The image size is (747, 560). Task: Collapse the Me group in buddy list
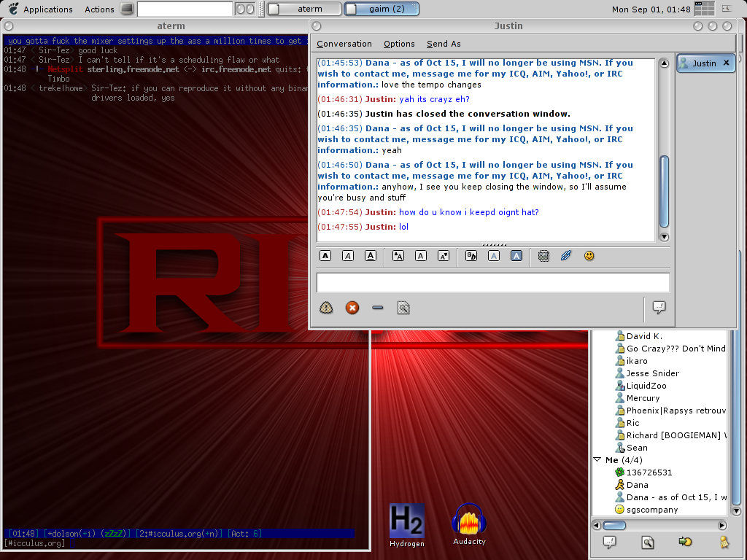point(597,459)
